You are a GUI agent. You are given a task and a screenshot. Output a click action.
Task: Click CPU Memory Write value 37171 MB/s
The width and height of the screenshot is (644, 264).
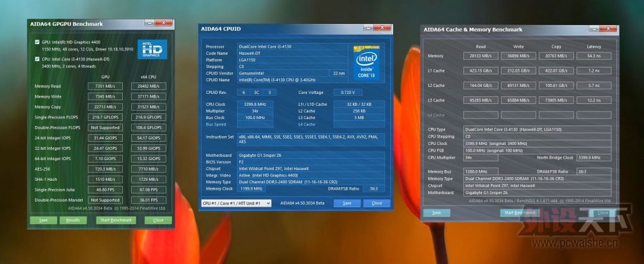(149, 96)
